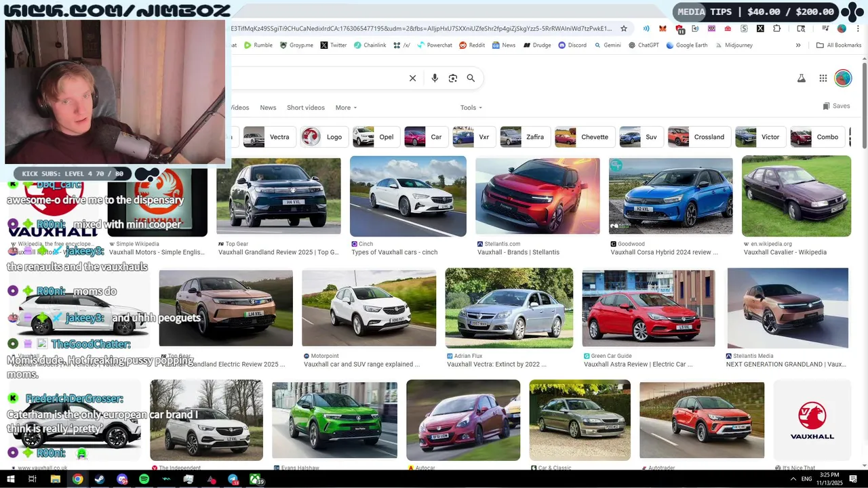This screenshot has height=488, width=868.
Task: Open Motorpoint white SUV image
Action: pyautogui.click(x=369, y=308)
